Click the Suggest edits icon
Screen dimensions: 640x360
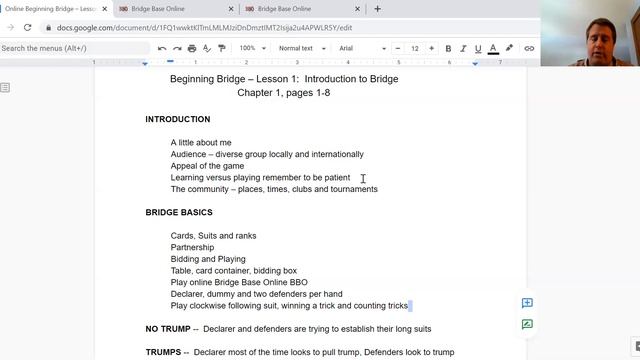pos(527,324)
